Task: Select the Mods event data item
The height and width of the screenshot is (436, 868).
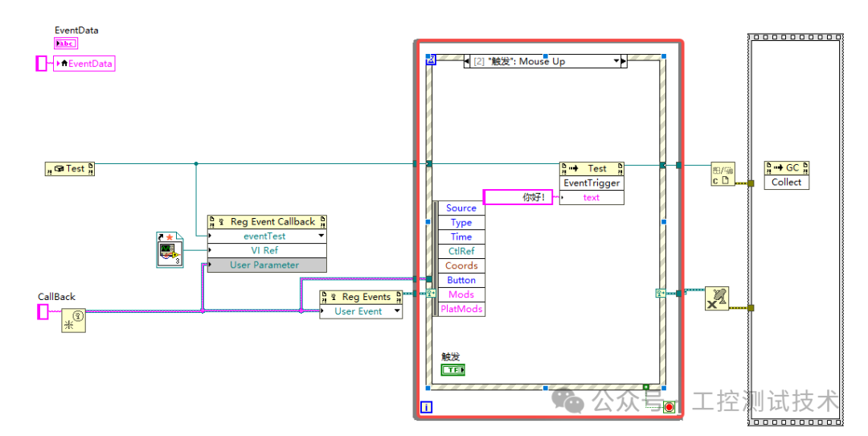Action: [x=461, y=294]
